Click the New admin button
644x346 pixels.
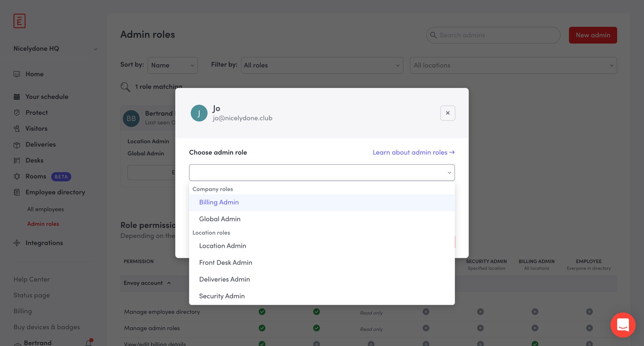point(593,35)
